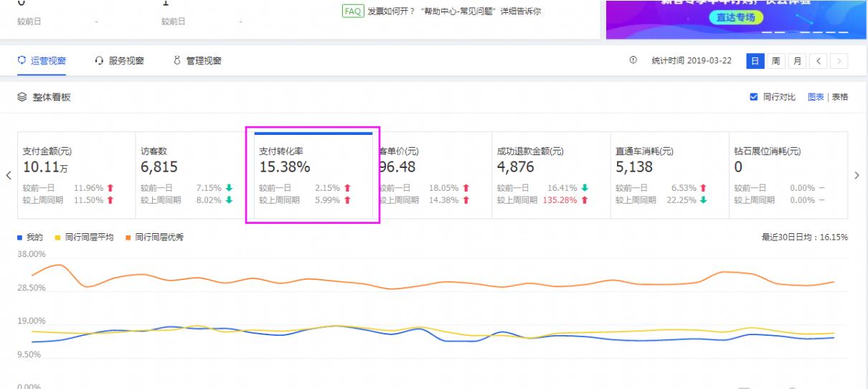Screen dimensions: 868x389
Task: Click the 统计时间 2019-03-22 date text
Action: tap(692, 61)
